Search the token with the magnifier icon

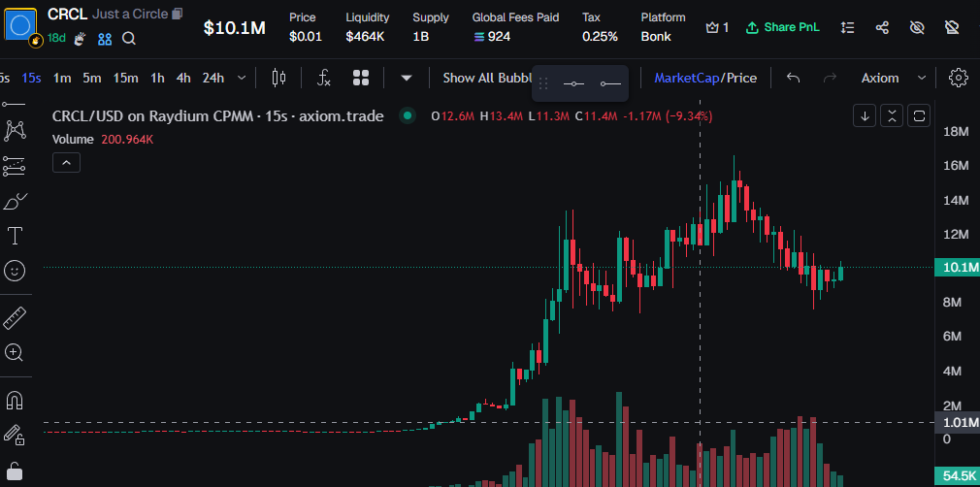(129, 39)
